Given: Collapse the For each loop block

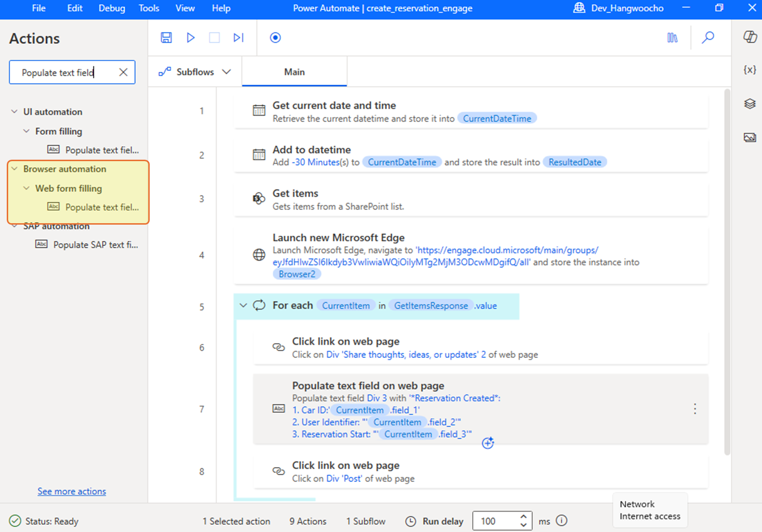Looking at the screenshot, I should [243, 305].
